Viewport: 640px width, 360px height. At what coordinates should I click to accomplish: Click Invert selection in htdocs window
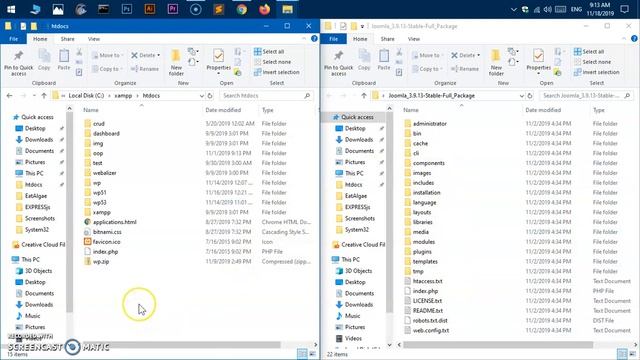point(277,72)
